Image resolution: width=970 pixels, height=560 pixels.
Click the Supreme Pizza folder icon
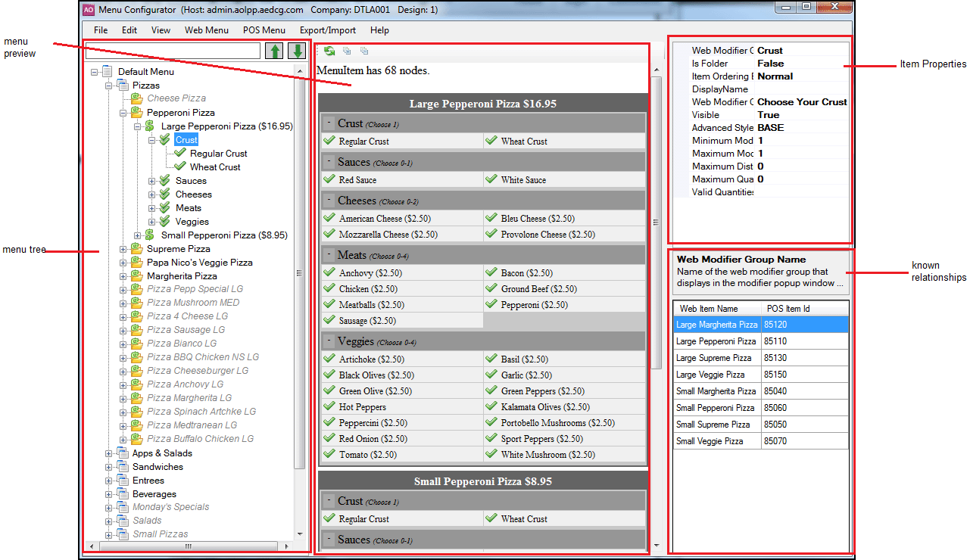click(x=136, y=249)
